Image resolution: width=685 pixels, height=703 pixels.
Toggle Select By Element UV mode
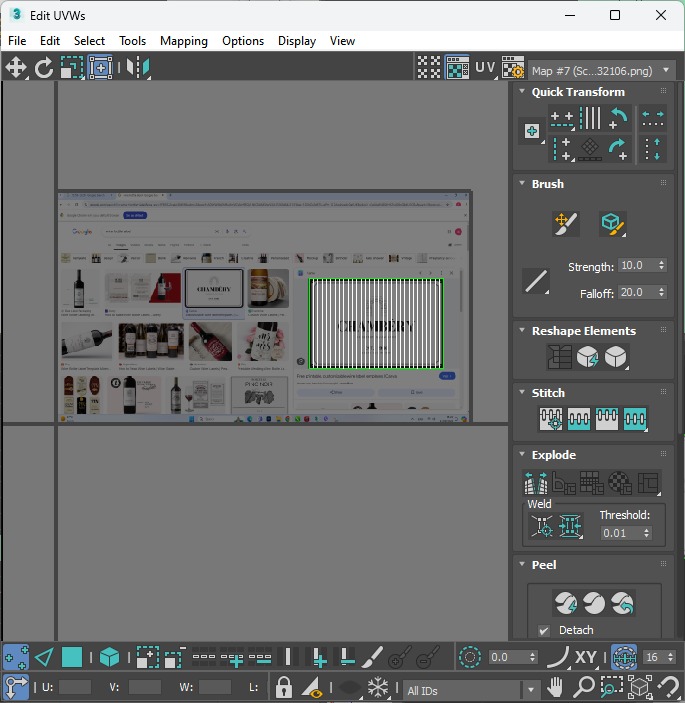109,657
